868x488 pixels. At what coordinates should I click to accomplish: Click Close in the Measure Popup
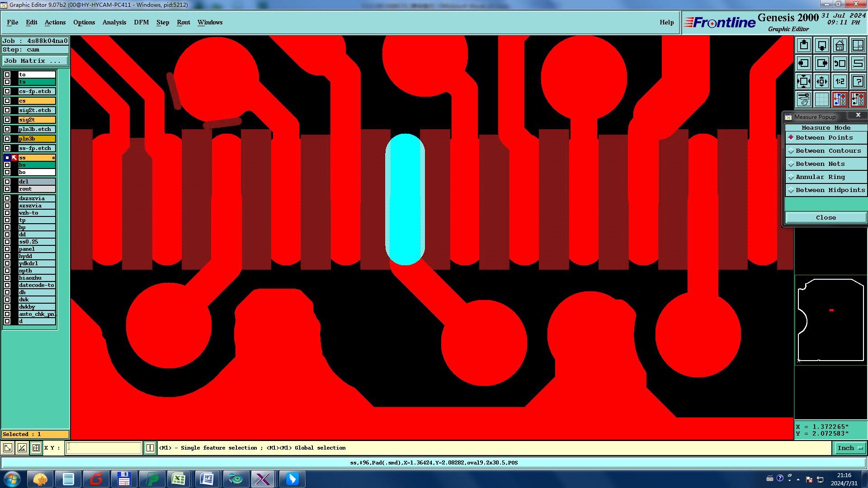tap(826, 218)
